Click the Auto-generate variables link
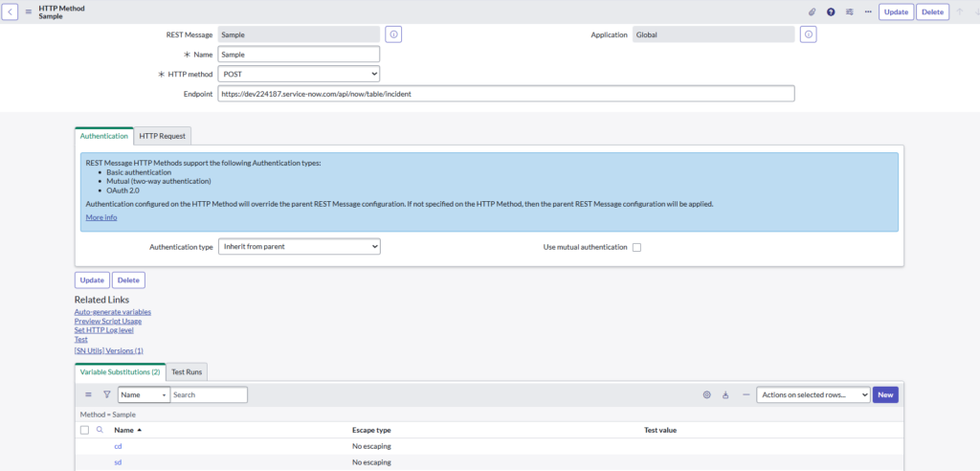The height and width of the screenshot is (471, 980). [x=113, y=312]
